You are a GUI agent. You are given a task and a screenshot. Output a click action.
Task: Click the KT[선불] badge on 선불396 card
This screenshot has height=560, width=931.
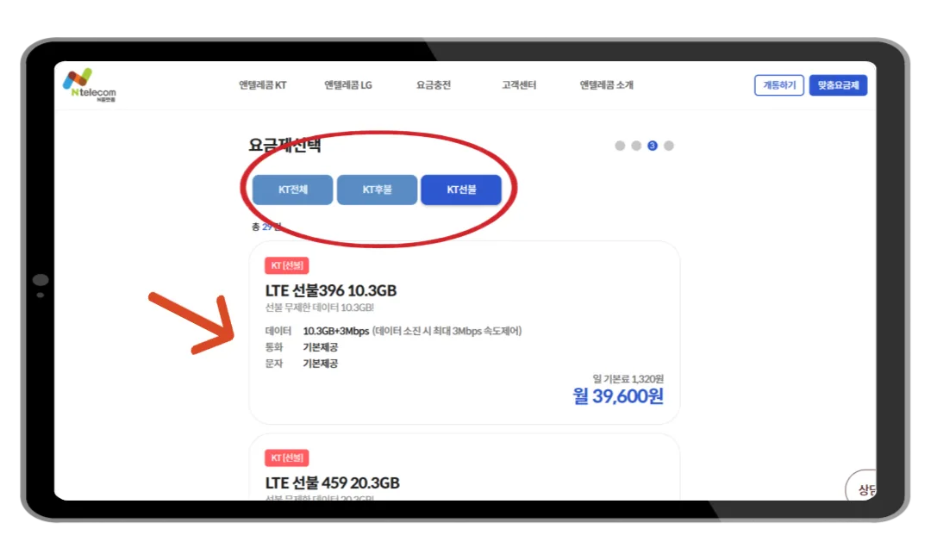(x=287, y=265)
